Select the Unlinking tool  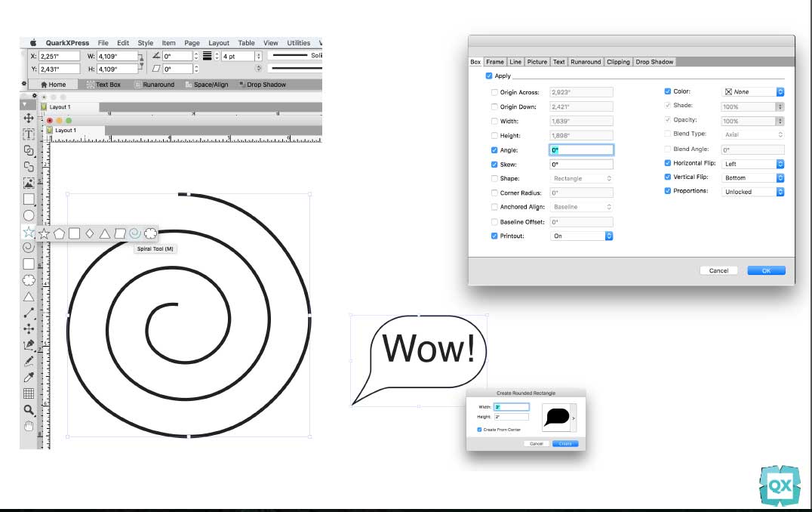(29, 166)
